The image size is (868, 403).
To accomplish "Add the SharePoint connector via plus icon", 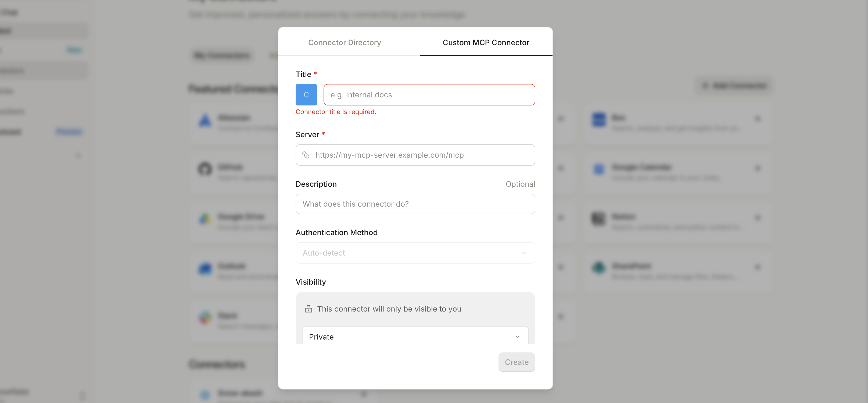I will 758,267.
